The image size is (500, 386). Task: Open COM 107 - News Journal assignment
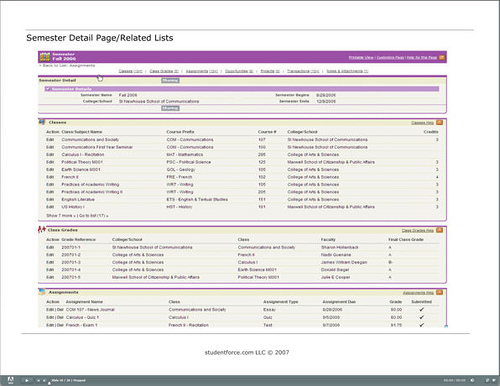pyautogui.click(x=90, y=310)
